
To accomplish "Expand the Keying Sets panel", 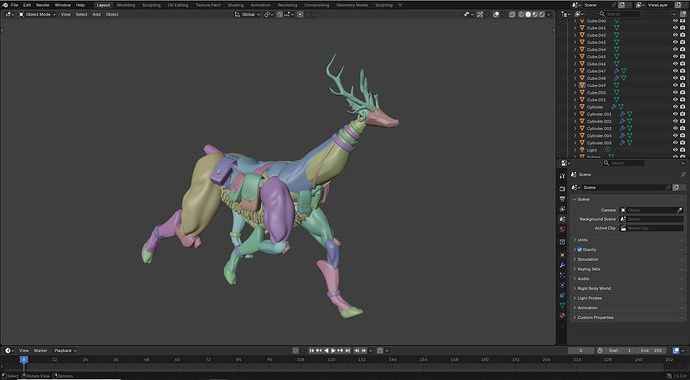I will coord(628,269).
